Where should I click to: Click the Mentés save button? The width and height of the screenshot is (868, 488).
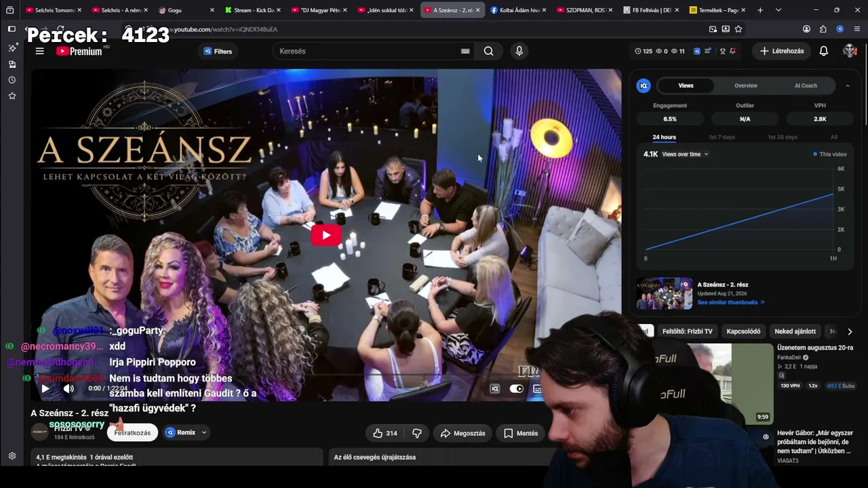pyautogui.click(x=520, y=433)
